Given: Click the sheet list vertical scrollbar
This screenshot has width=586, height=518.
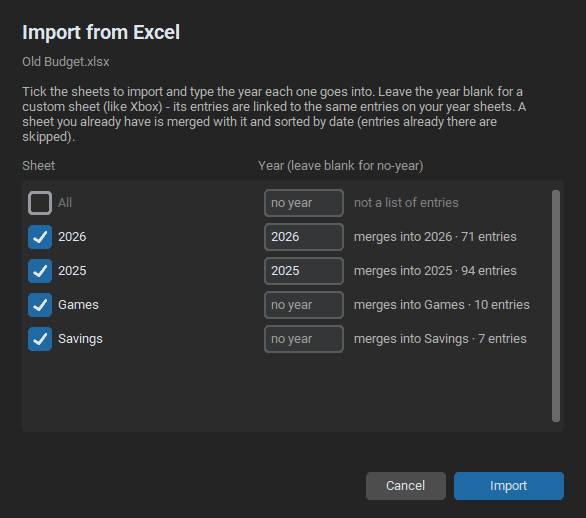Looking at the screenshot, I should pyautogui.click(x=556, y=306).
